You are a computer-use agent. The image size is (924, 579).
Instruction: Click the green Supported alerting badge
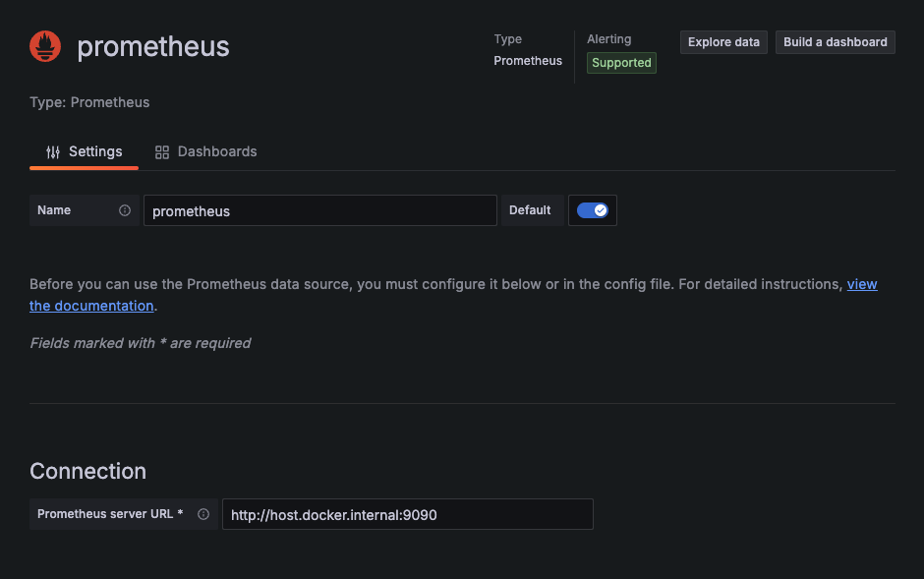(621, 63)
